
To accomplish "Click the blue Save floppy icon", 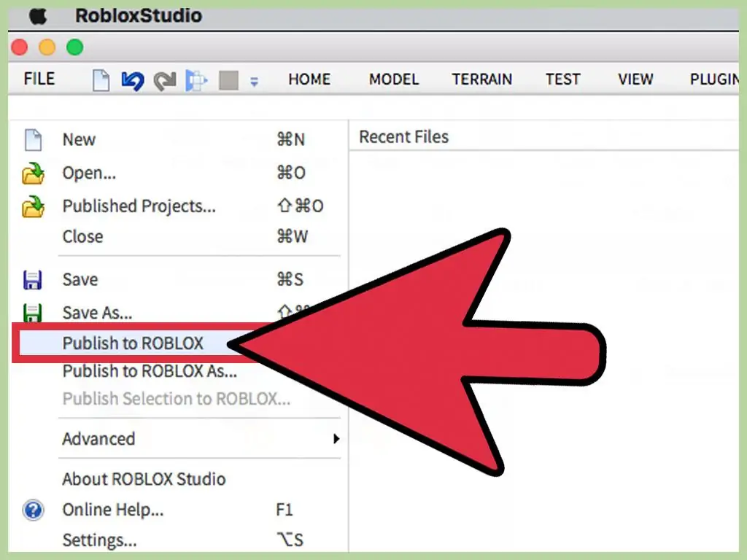I will [32, 280].
